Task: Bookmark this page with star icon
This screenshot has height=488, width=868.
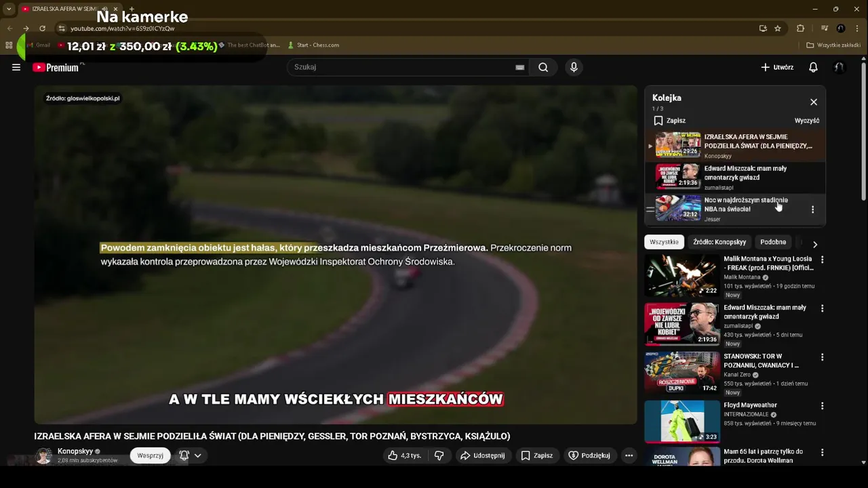Action: coord(778,28)
